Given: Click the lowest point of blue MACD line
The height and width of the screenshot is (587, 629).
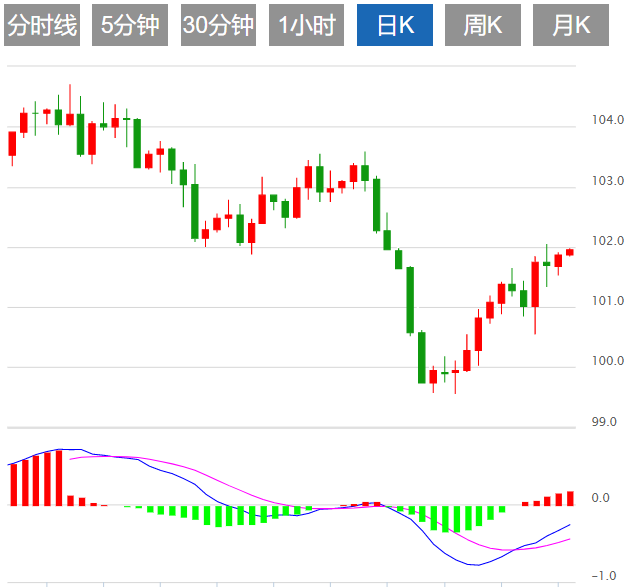Looking at the screenshot, I should coord(478,565).
